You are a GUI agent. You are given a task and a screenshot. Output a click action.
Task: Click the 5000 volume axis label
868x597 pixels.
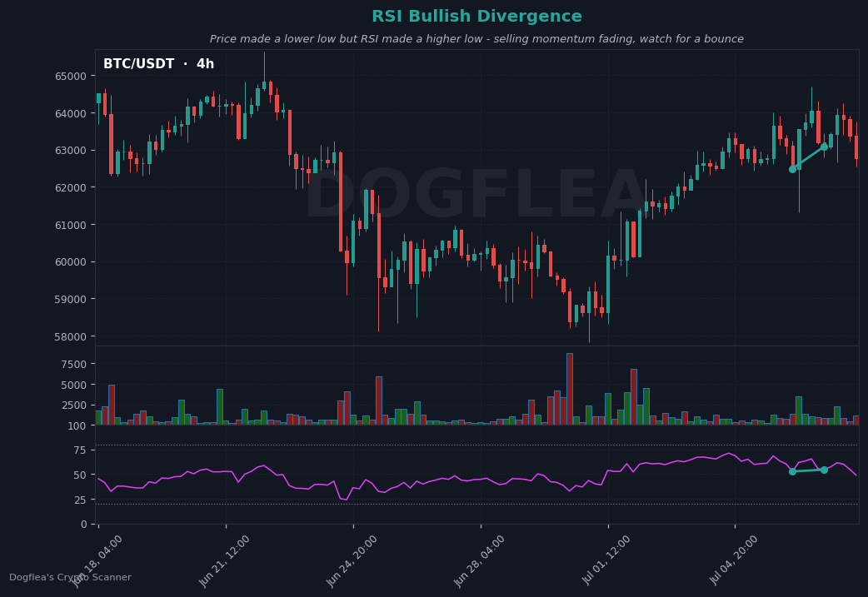point(74,385)
